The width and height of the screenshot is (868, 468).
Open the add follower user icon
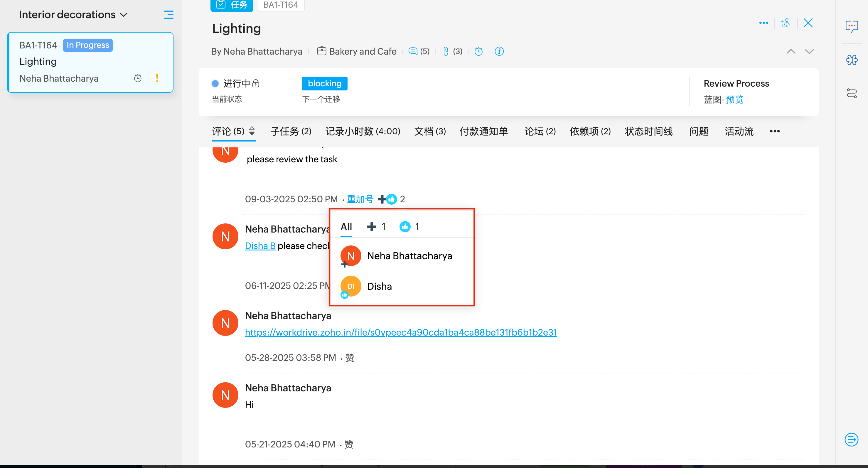tap(785, 23)
